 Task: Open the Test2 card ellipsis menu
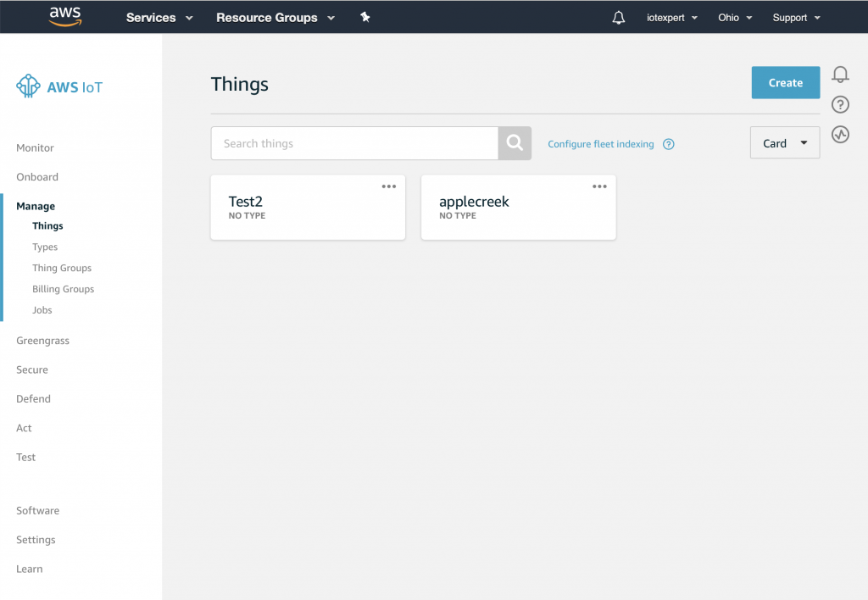click(x=389, y=186)
